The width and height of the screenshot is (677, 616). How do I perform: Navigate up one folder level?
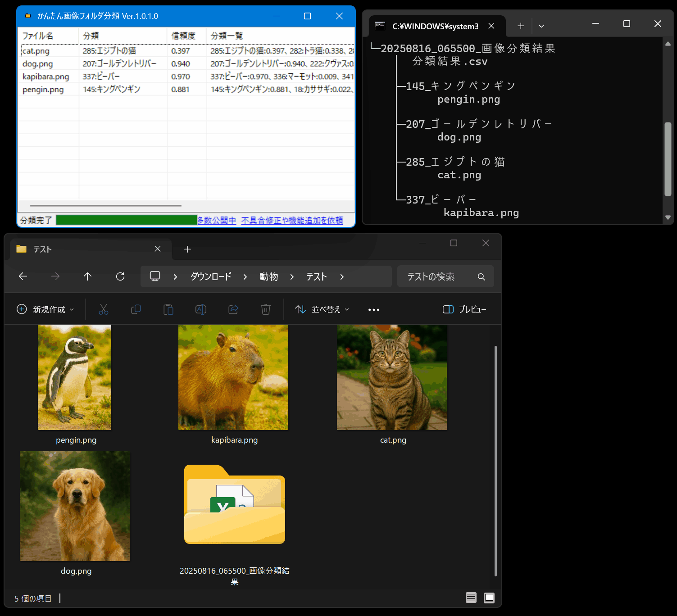(x=87, y=276)
